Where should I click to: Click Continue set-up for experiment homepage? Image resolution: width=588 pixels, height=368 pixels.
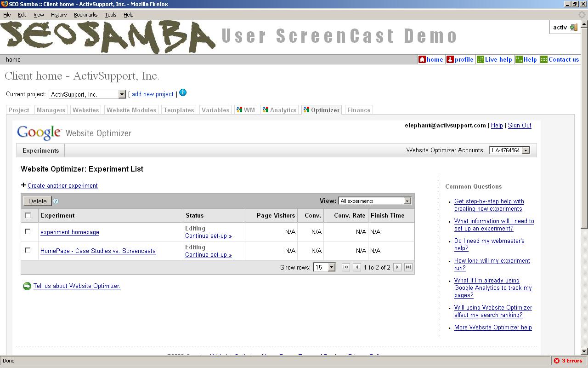pos(209,236)
